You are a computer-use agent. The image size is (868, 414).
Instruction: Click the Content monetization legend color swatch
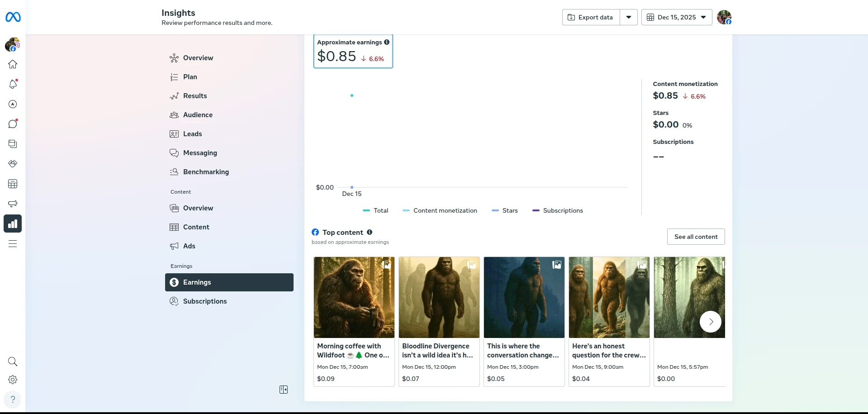point(406,210)
